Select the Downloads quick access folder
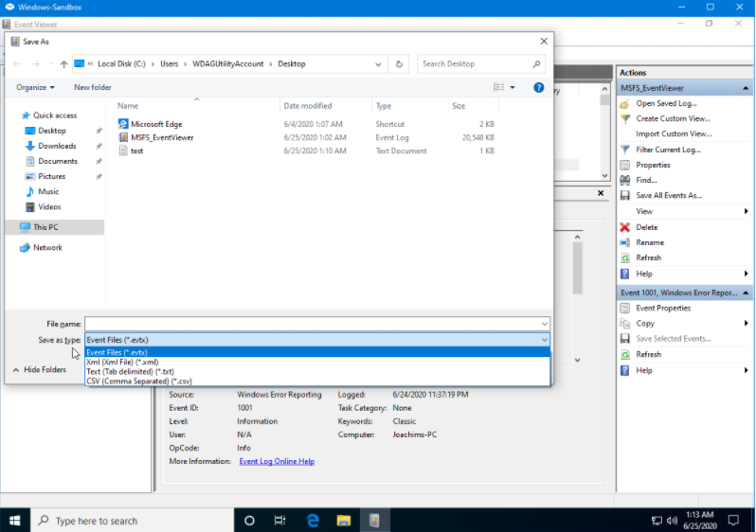Image resolution: width=756 pixels, height=532 pixels. click(57, 146)
